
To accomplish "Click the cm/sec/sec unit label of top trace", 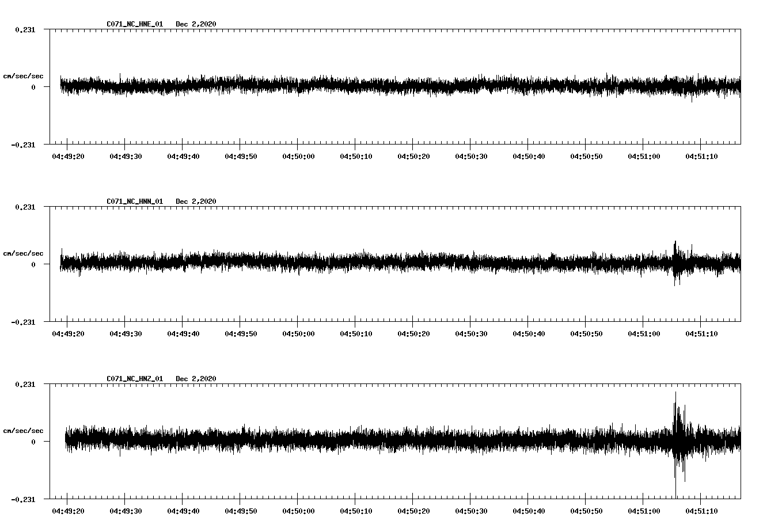I will tap(24, 75).
